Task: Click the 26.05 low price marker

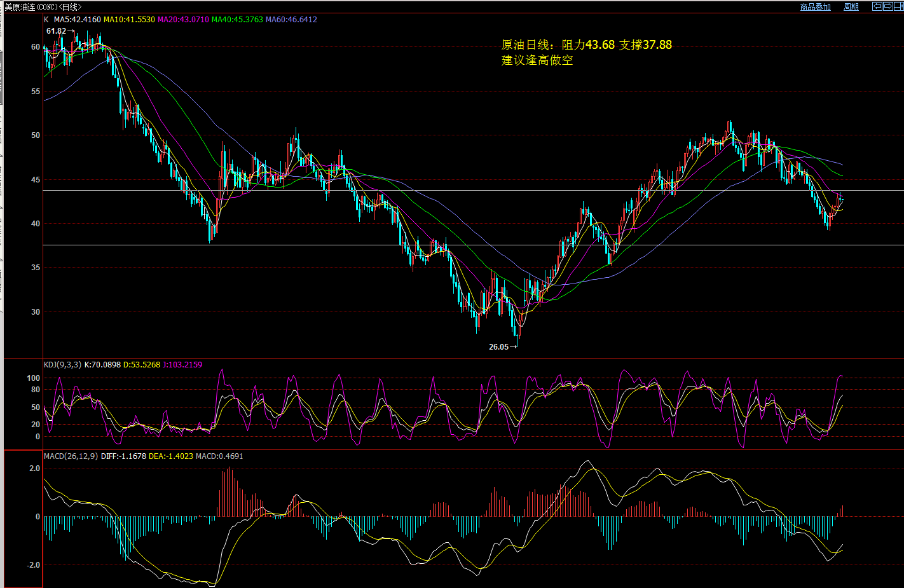Action: pos(499,347)
